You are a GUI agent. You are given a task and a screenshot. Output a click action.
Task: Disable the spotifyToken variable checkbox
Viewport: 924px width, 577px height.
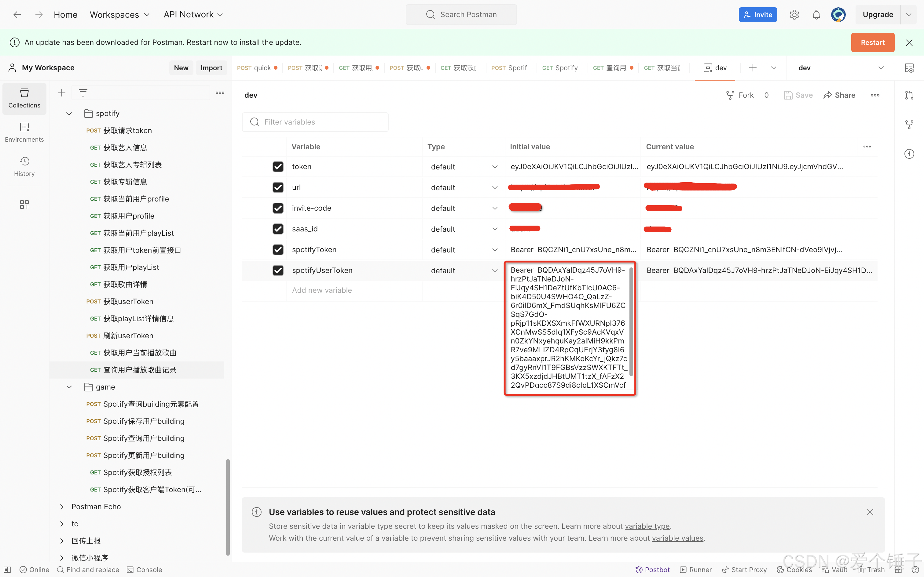click(278, 250)
